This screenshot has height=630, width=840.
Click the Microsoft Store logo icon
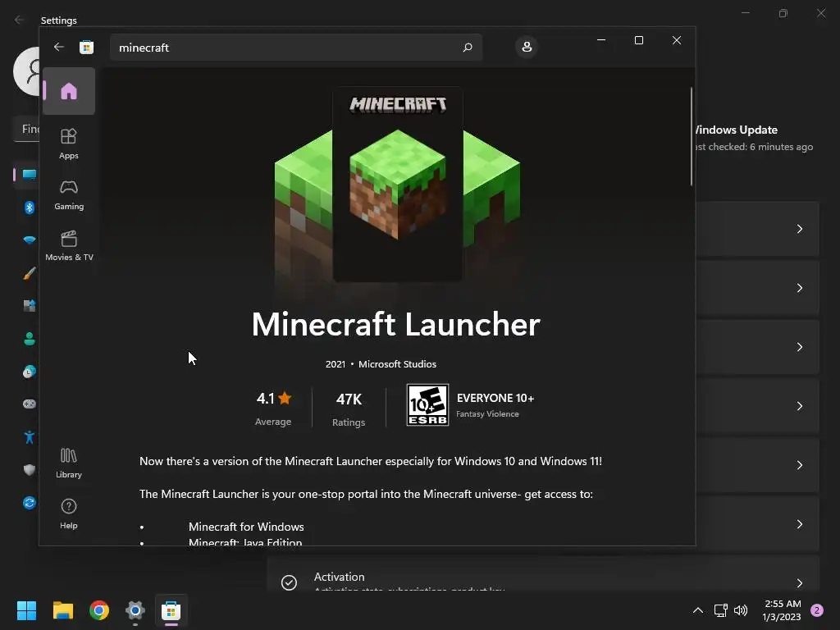(86, 47)
